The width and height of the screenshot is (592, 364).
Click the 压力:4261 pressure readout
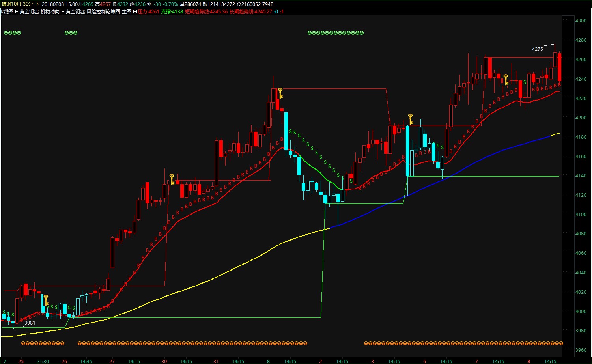(x=148, y=12)
